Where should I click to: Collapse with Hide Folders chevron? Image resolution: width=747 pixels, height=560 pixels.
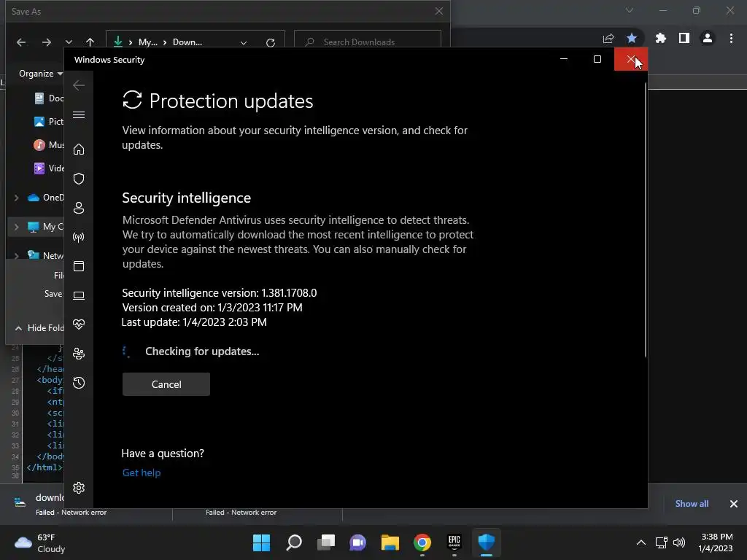coord(18,328)
